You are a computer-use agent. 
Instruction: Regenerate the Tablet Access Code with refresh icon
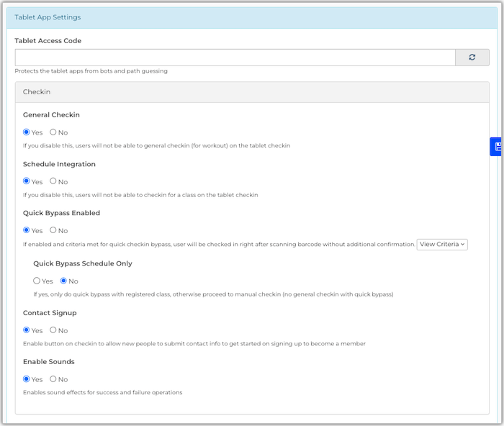click(x=472, y=58)
